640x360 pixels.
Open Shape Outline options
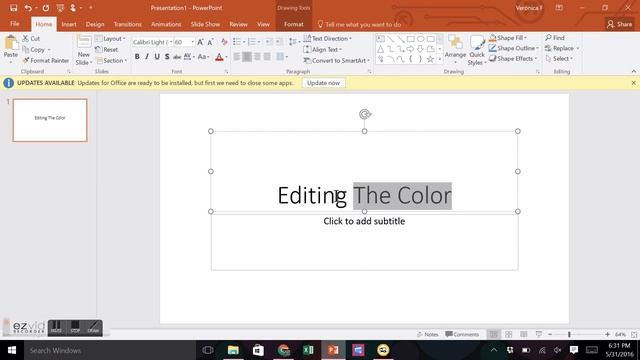[514, 48]
